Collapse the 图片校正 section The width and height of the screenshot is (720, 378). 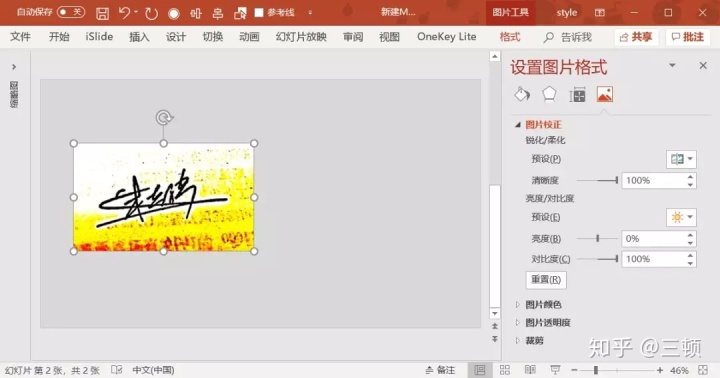pyautogui.click(x=518, y=124)
